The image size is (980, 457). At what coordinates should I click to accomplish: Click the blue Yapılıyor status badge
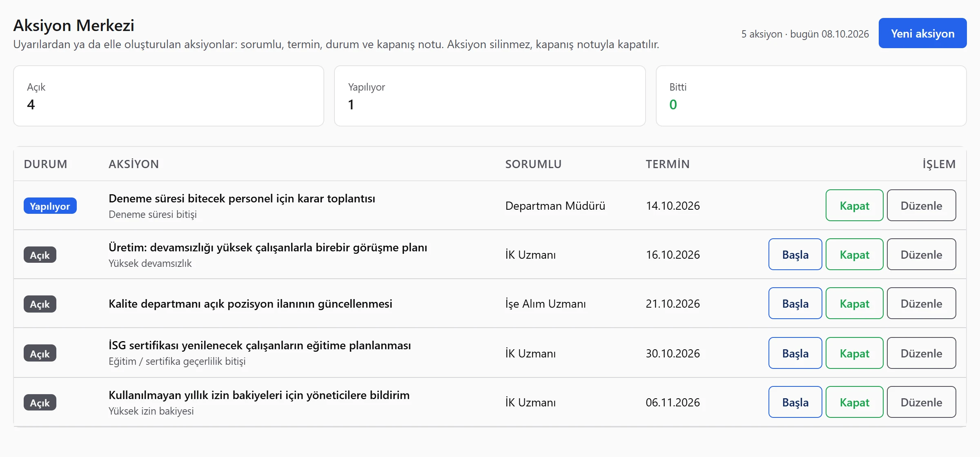tap(50, 206)
